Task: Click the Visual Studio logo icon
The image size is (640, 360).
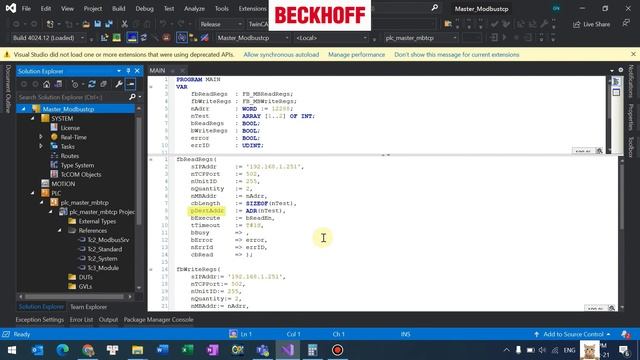Action: pos(11,8)
